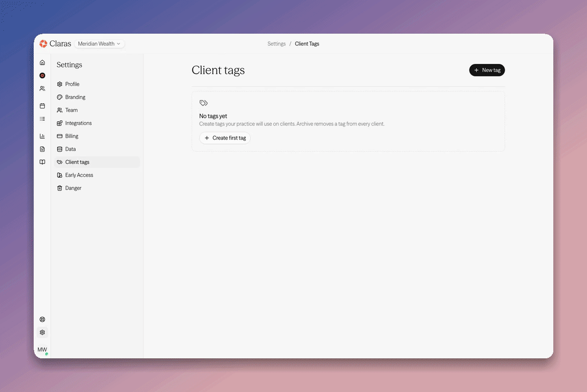This screenshot has width=587, height=392.
Task: Open Danger settings
Action: pos(98,188)
